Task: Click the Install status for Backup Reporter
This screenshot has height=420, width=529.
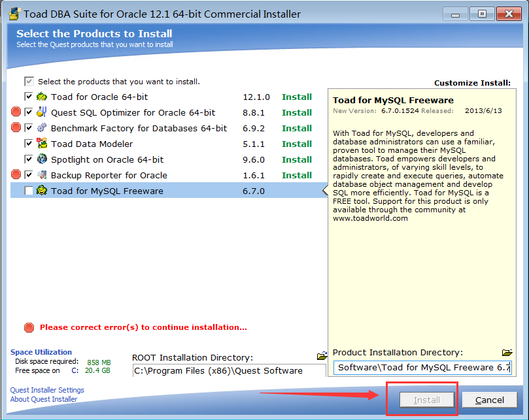Action: [x=297, y=175]
